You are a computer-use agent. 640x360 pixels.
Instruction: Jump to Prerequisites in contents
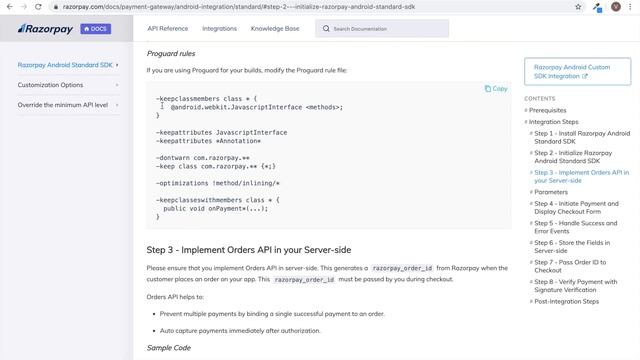(x=547, y=110)
